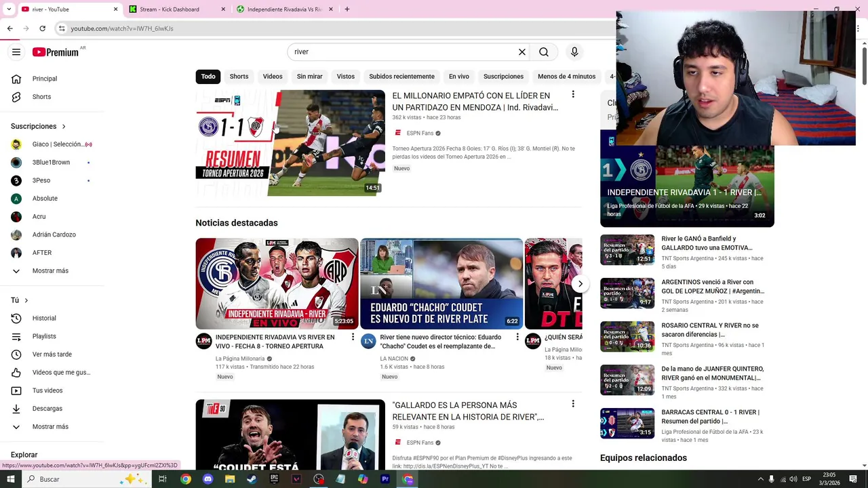
Task: Select the Vistos filter chip
Action: pyautogui.click(x=346, y=77)
